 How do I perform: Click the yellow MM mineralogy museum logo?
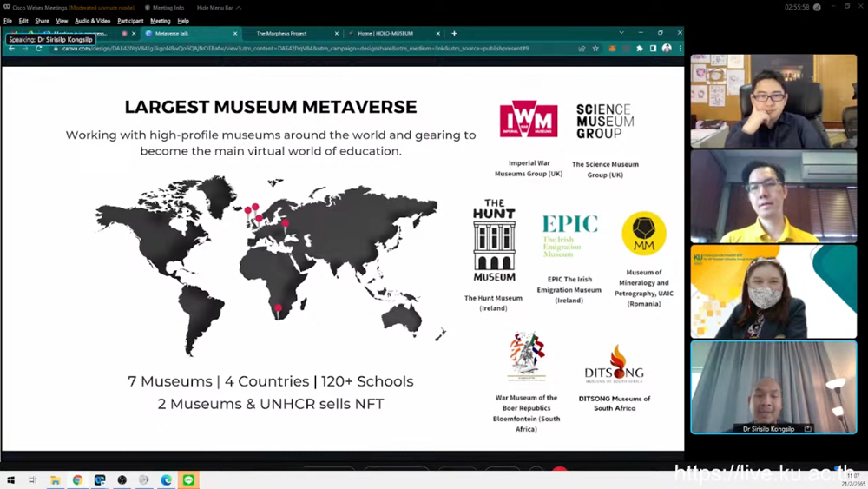(x=643, y=233)
